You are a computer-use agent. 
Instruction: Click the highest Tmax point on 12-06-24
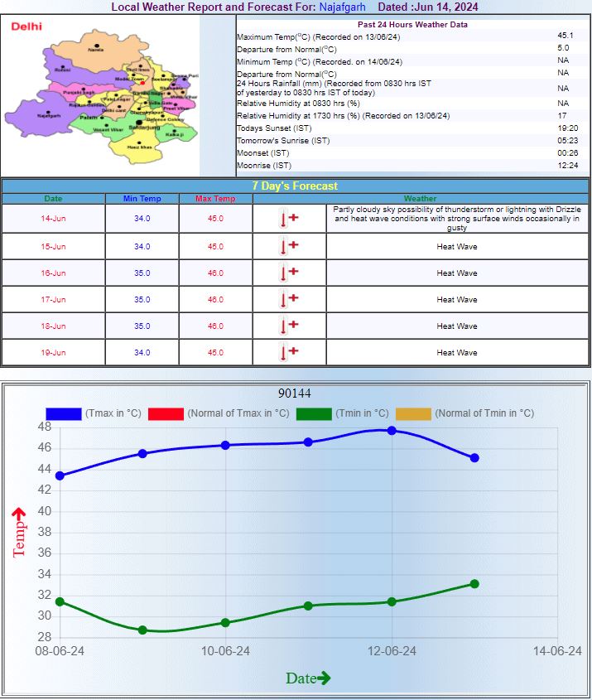pos(392,430)
